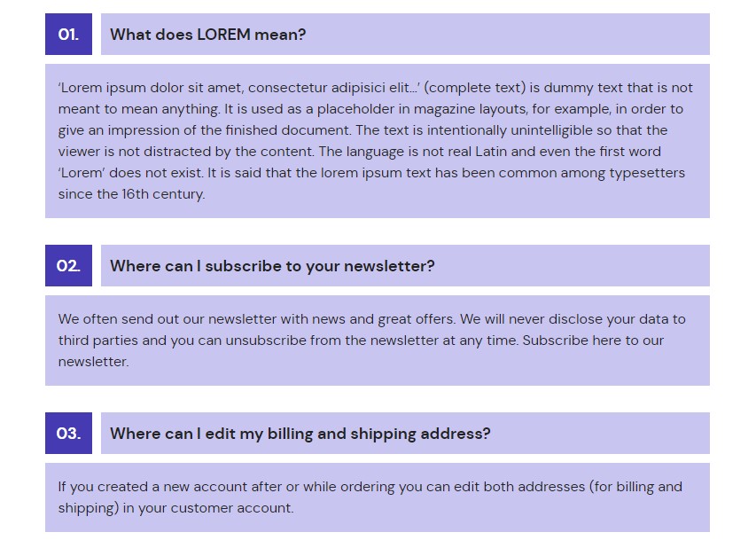Collapse the "What does LOREM mean?" question
This screenshot has height=548, width=756.
point(405,35)
